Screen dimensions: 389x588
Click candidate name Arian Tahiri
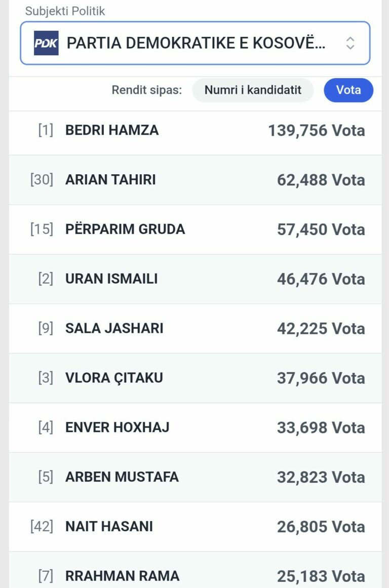pos(110,180)
